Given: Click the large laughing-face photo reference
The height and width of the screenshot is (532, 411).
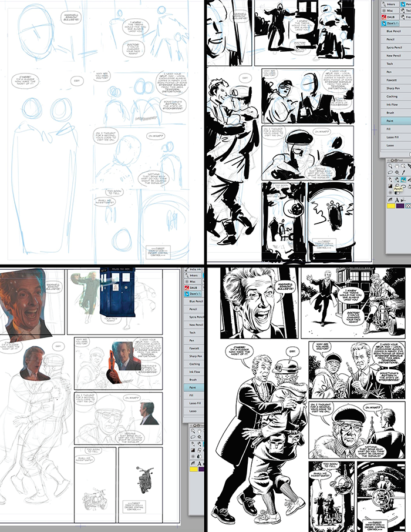Looking at the screenshot, I should point(25,304).
